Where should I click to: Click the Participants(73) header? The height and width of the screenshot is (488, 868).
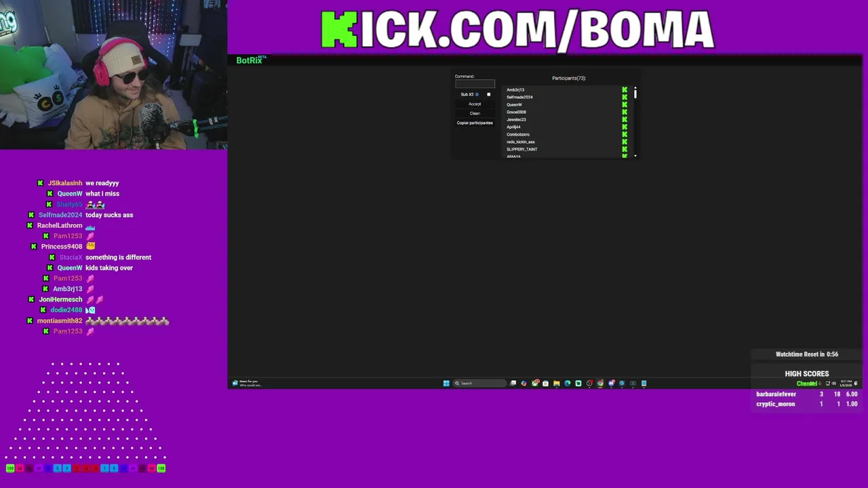(x=569, y=78)
